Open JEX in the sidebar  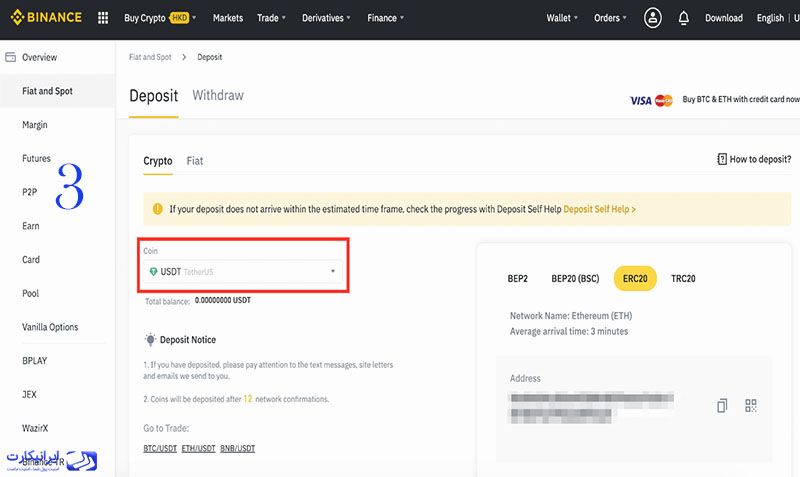29,394
